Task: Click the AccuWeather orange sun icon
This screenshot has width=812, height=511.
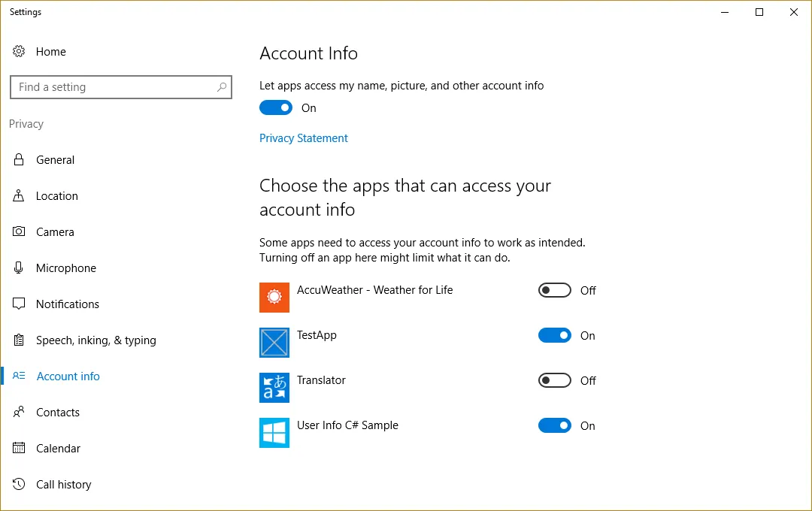Action: [x=274, y=297]
